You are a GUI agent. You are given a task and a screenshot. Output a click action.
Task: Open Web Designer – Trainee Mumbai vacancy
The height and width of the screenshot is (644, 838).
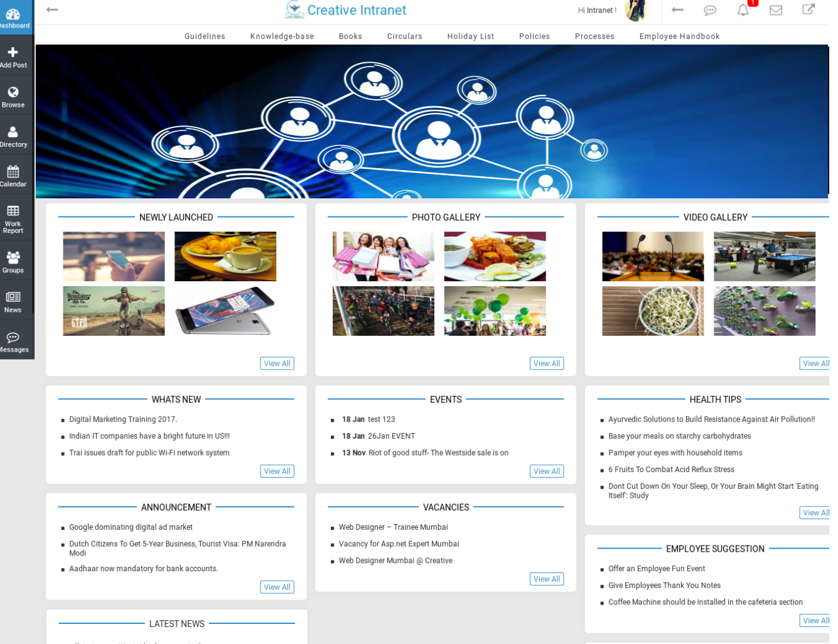click(393, 527)
